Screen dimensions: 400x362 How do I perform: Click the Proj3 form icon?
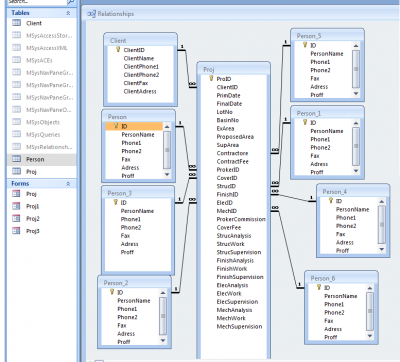pos(16,231)
